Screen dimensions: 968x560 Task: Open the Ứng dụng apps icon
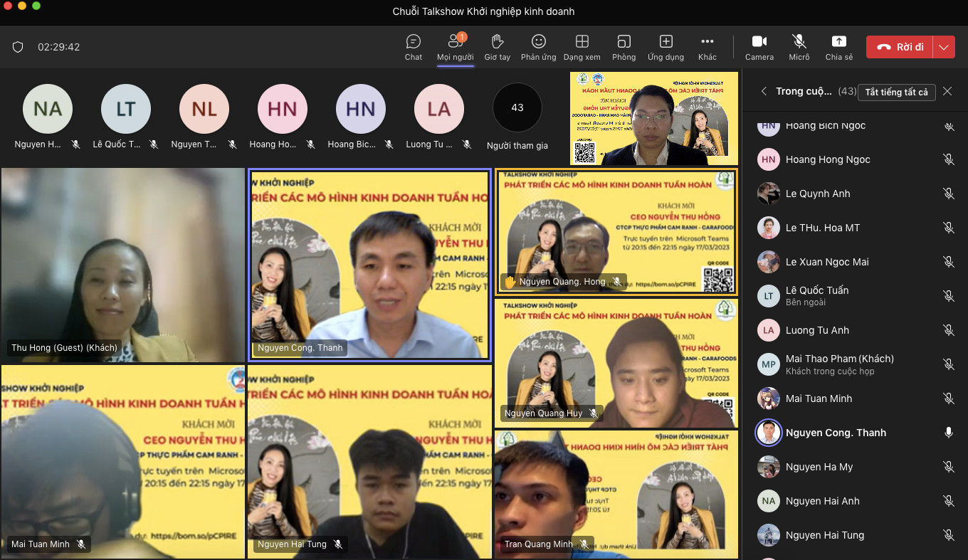point(665,46)
